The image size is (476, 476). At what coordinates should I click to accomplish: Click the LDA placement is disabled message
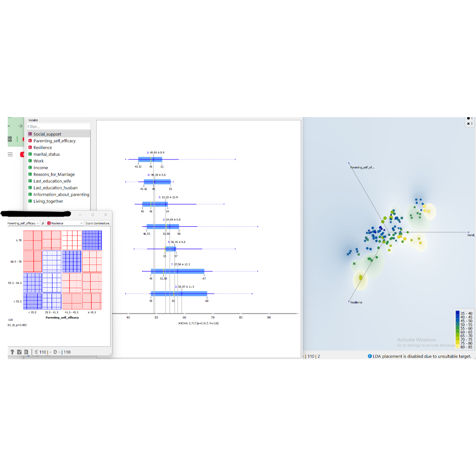point(422,356)
